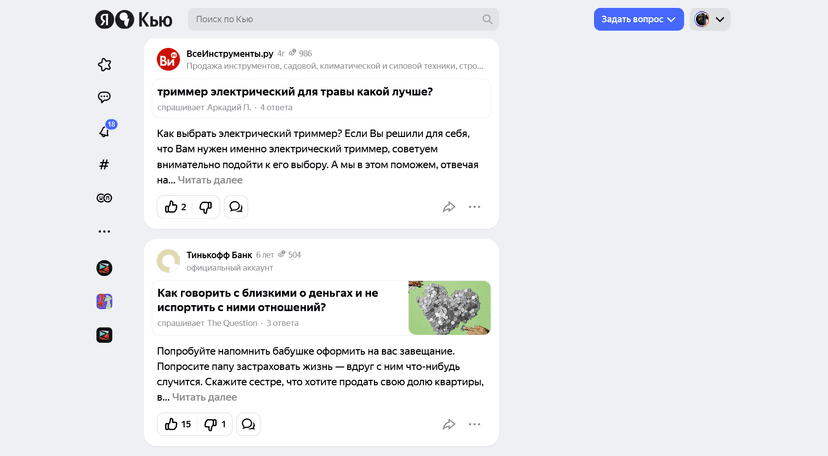The width and height of the screenshot is (828, 456).
Task: Open the colorful blue sidebar community avatar
Action: pos(105,301)
